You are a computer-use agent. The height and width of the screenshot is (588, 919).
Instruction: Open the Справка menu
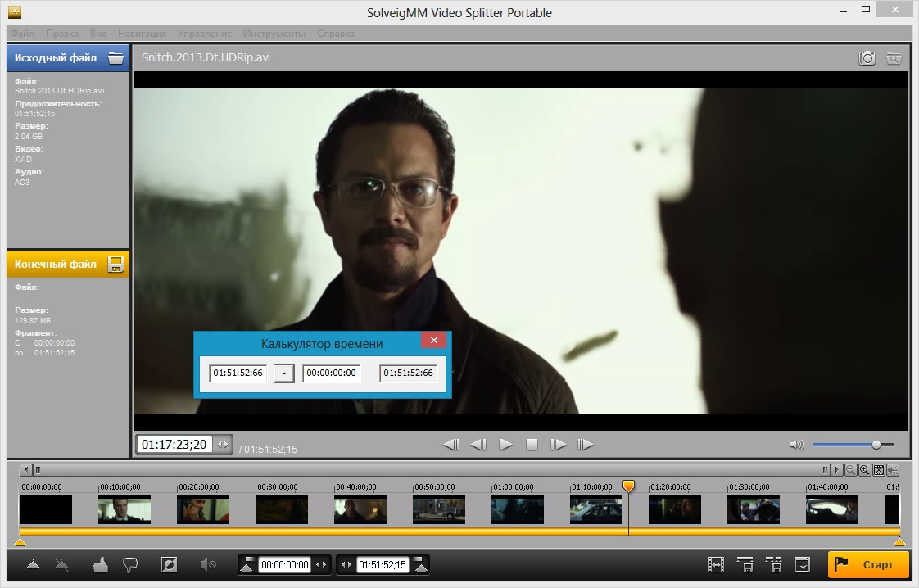click(336, 34)
